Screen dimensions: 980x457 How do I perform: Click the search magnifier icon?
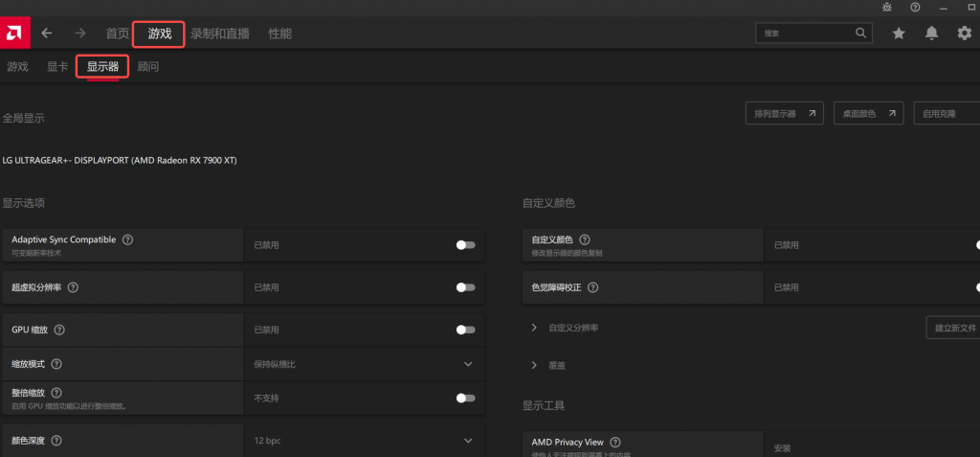860,33
